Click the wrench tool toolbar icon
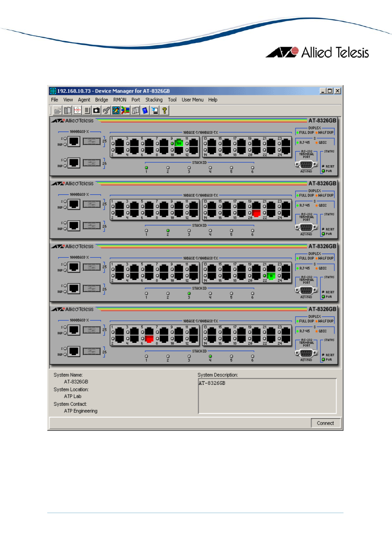 click(x=106, y=110)
